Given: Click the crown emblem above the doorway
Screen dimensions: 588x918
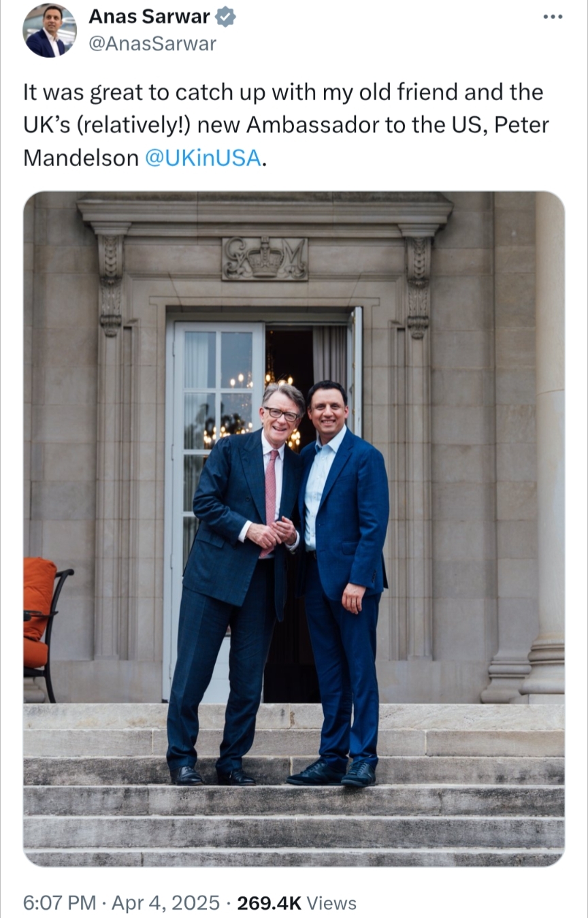Looking at the screenshot, I should [265, 259].
